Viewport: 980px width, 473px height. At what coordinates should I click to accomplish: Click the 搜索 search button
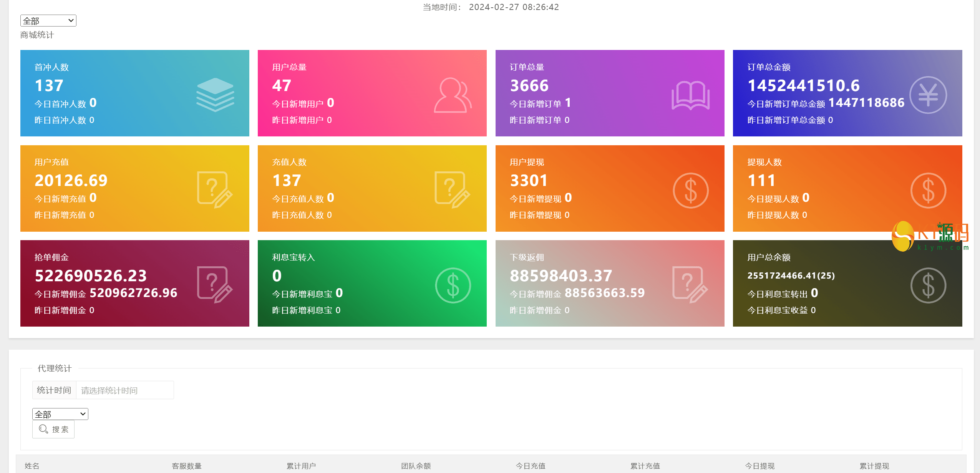tap(53, 429)
